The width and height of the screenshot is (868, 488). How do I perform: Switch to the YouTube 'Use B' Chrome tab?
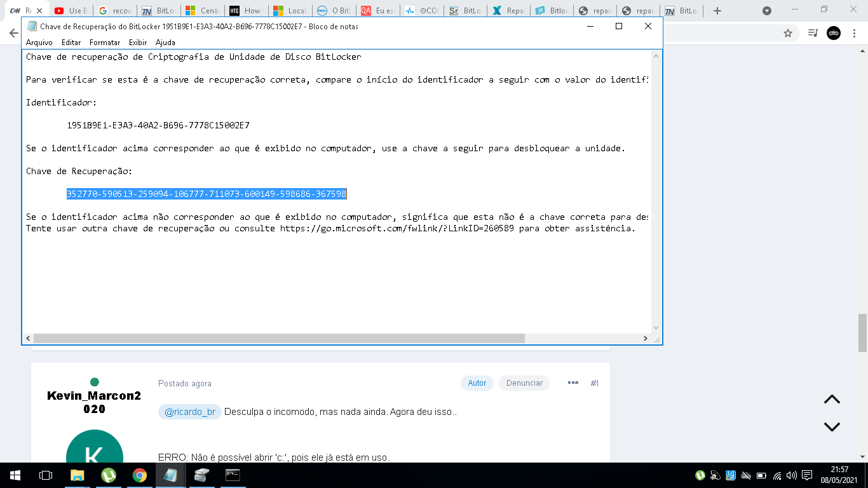(71, 11)
